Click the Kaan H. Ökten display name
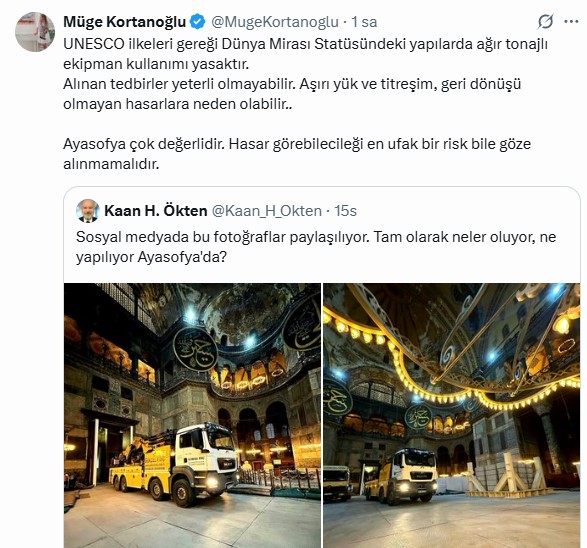Screen dimensions: 587x548 click(156, 211)
